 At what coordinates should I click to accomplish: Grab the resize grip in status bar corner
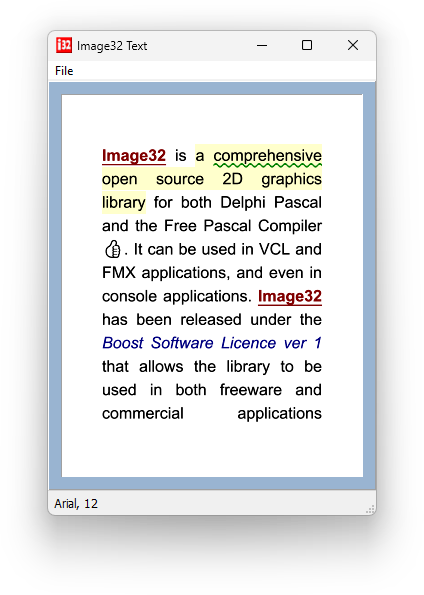(371, 510)
